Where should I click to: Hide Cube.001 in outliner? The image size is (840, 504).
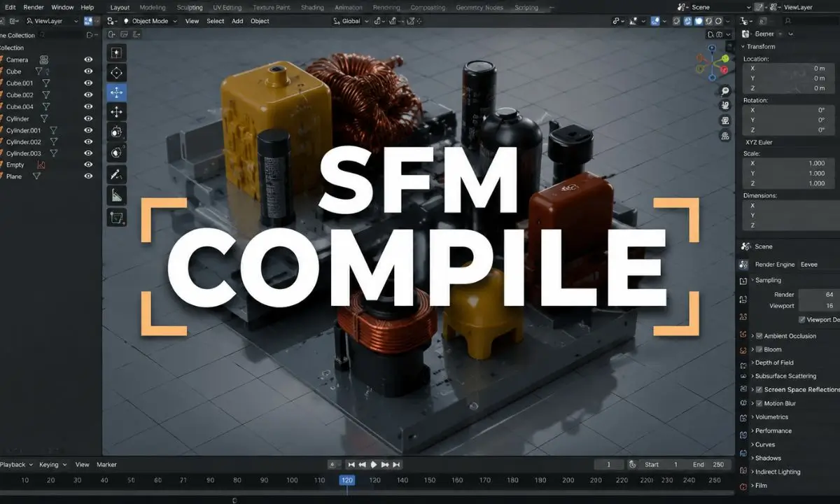(88, 83)
